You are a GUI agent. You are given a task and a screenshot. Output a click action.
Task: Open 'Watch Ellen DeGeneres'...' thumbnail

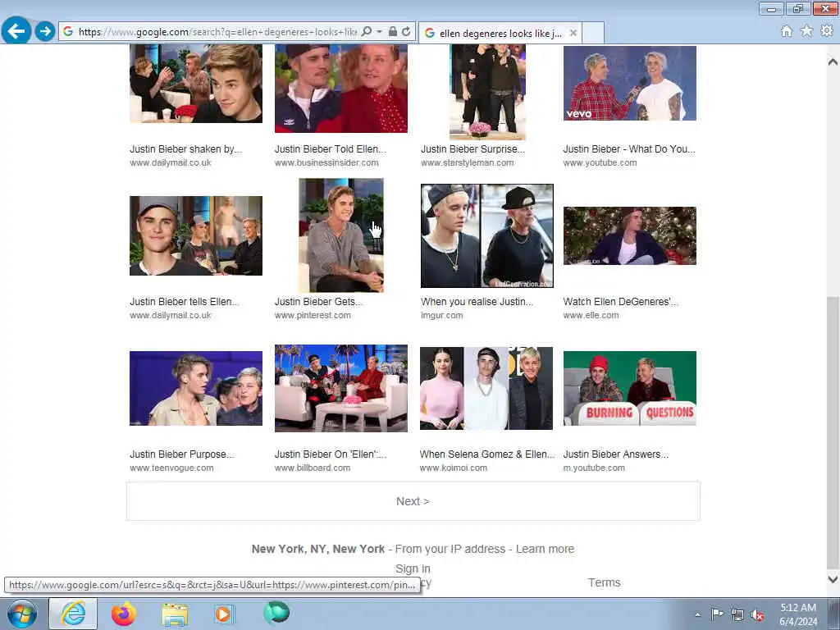pos(629,235)
